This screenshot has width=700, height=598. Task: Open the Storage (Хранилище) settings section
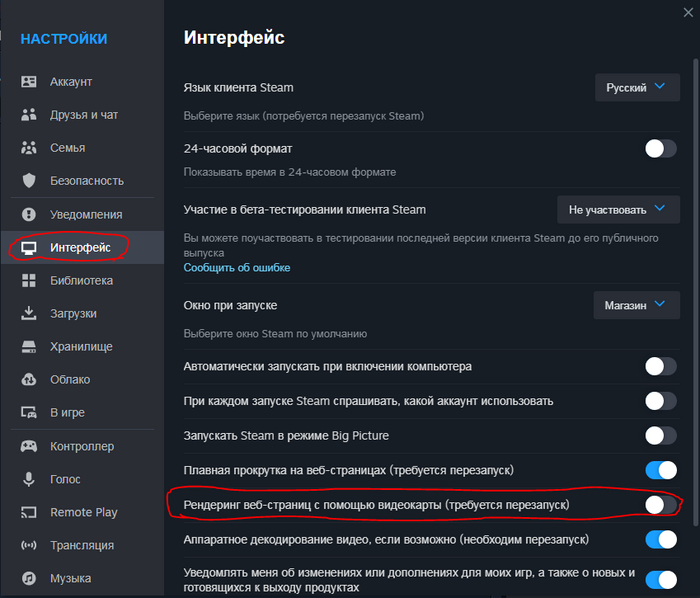pyautogui.click(x=81, y=347)
